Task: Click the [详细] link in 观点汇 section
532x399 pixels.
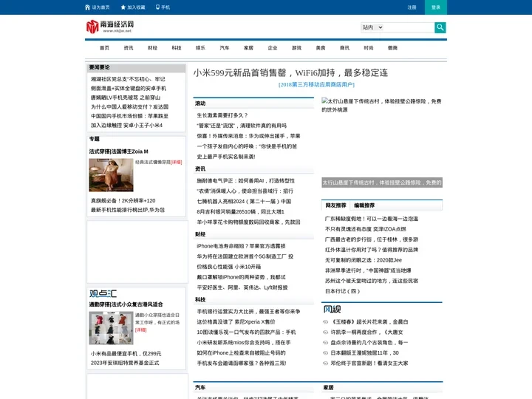Action: tap(141, 330)
